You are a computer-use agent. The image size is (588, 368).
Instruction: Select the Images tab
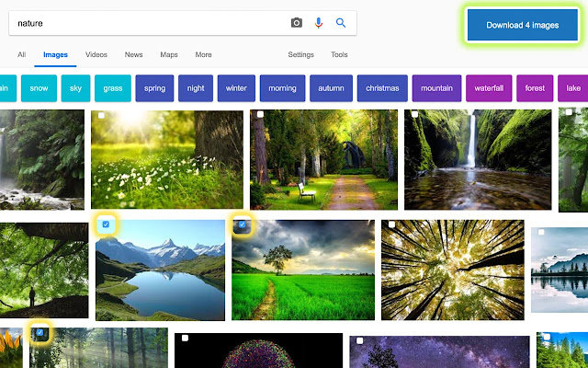point(55,54)
